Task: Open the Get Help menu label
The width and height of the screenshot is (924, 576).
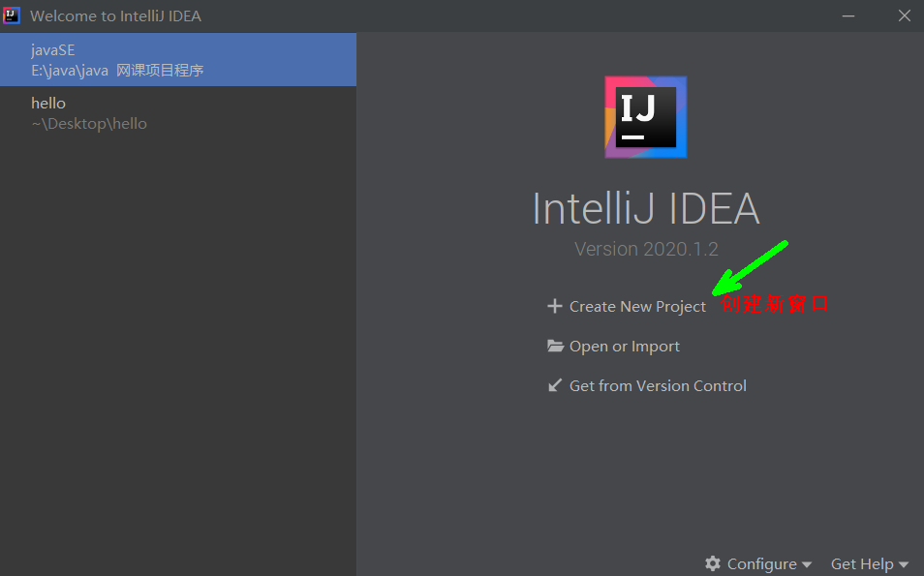Action: coord(861,563)
